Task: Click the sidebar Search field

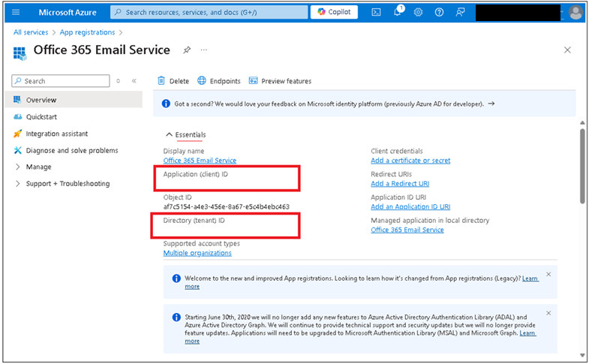Action: (61, 81)
